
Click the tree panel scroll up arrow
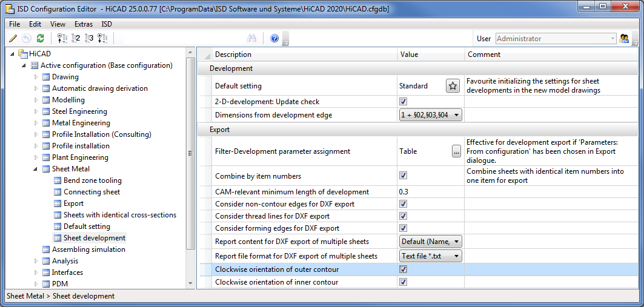190,52
